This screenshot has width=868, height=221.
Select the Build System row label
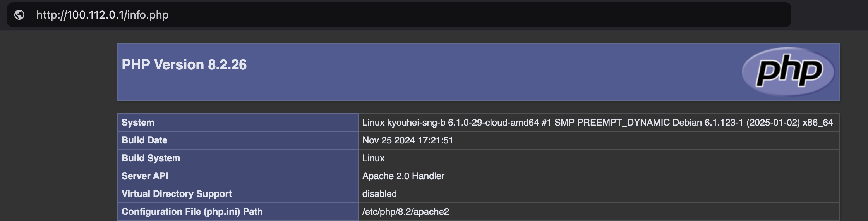151,158
